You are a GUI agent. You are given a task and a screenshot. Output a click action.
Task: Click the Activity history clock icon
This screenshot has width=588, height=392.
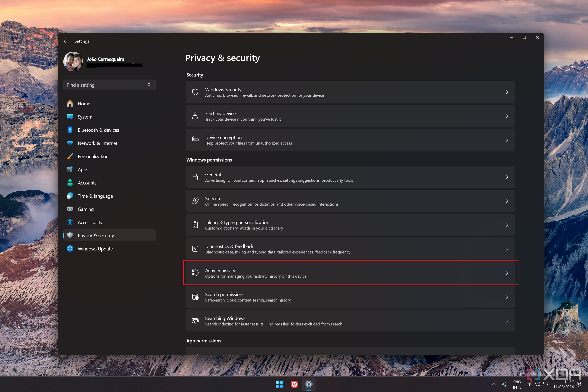pyautogui.click(x=195, y=273)
